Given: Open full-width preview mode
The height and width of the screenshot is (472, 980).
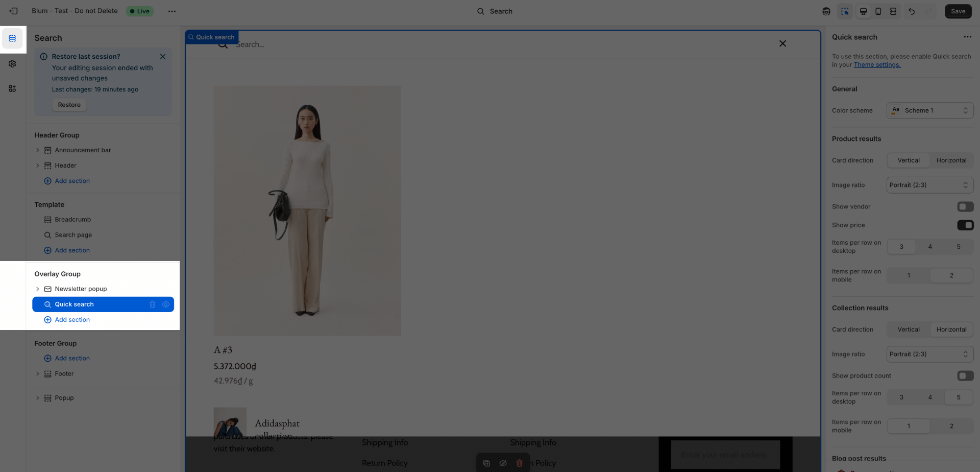Looking at the screenshot, I should (x=893, y=11).
